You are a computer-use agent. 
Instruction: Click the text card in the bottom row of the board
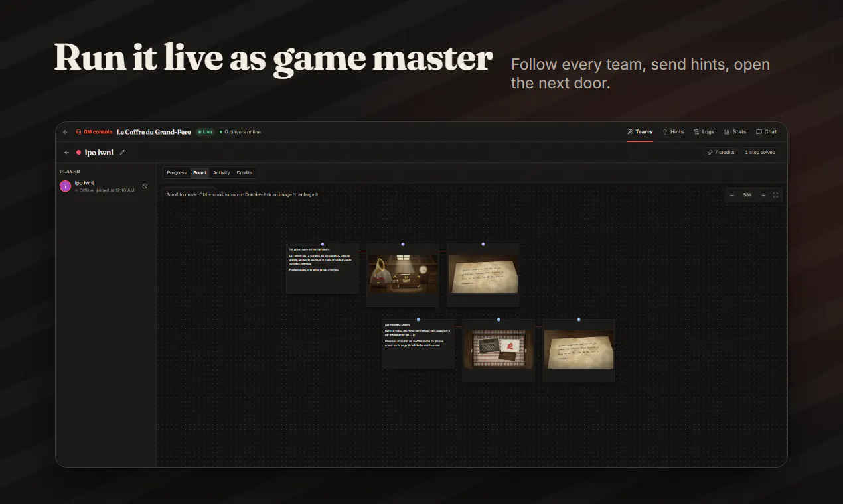point(418,344)
